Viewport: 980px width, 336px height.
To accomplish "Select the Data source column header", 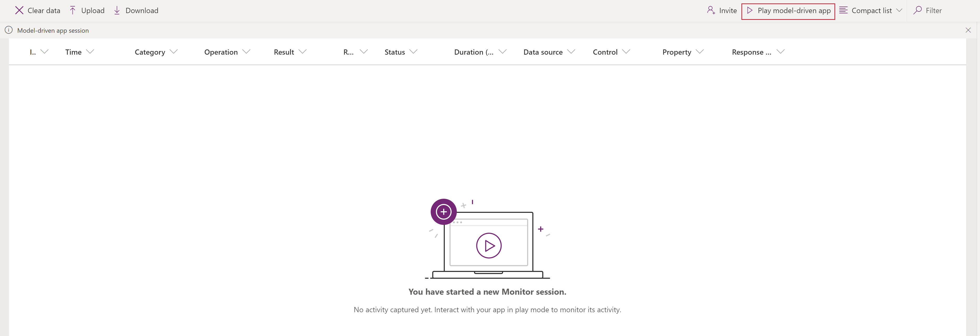I will click(543, 51).
